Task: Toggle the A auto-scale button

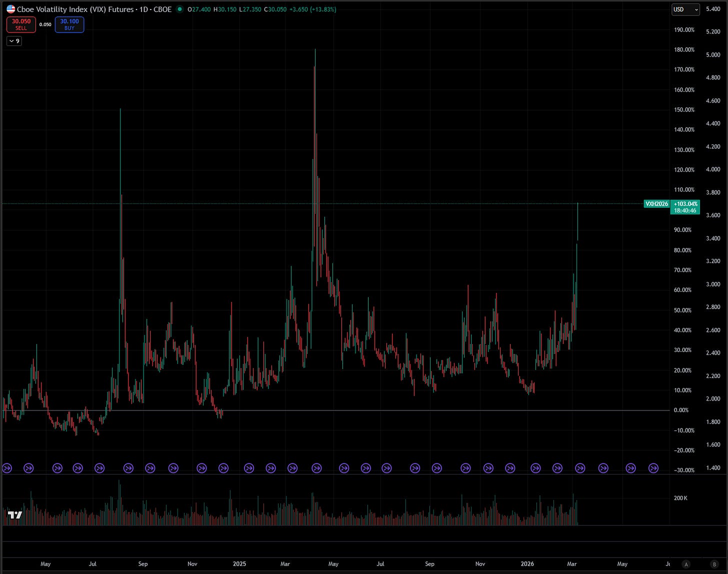Action: (x=686, y=564)
